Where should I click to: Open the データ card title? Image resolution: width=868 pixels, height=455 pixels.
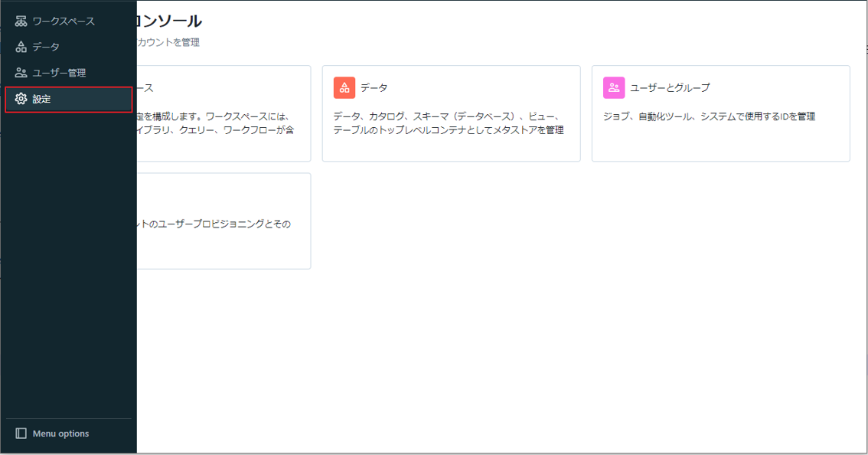[x=374, y=88]
